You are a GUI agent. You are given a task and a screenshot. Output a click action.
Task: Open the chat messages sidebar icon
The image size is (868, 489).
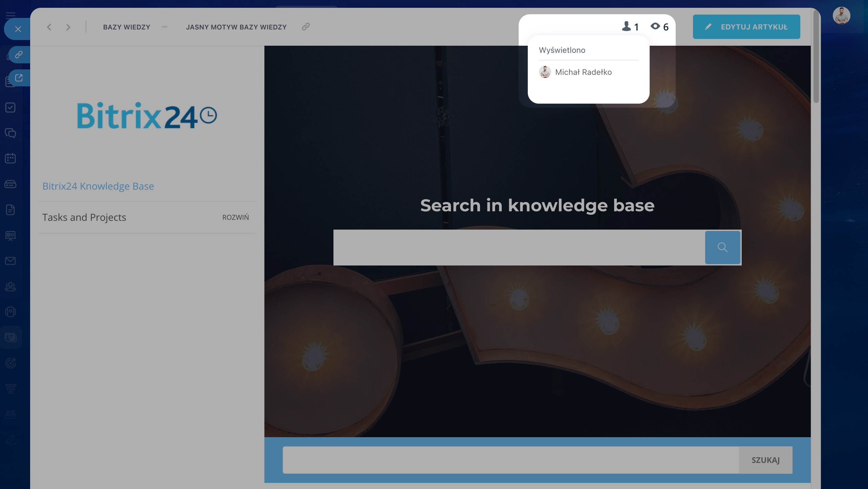click(10, 133)
